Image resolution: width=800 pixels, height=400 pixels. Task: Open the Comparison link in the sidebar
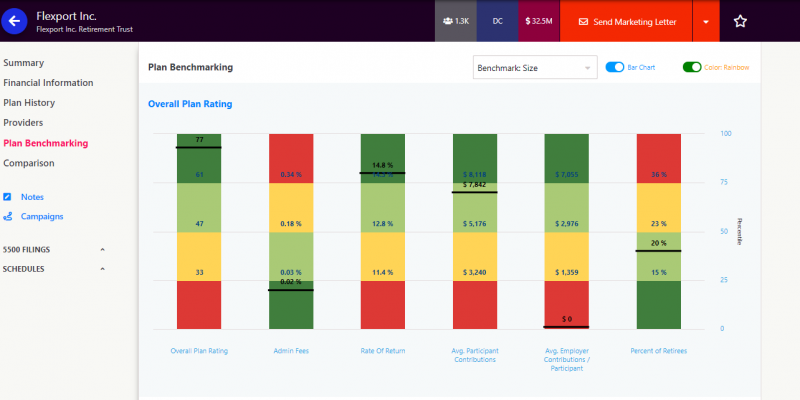click(x=29, y=163)
